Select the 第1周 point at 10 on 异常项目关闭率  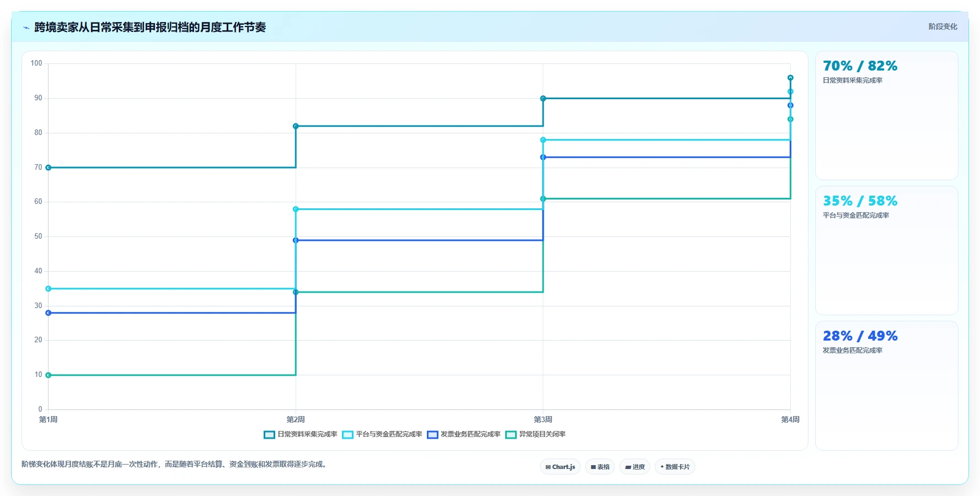49,375
